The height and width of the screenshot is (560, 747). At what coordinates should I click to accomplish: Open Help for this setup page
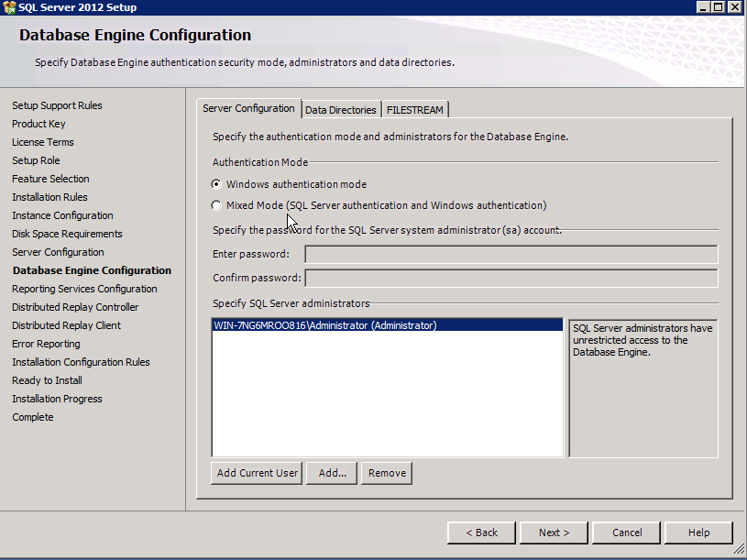point(699,533)
